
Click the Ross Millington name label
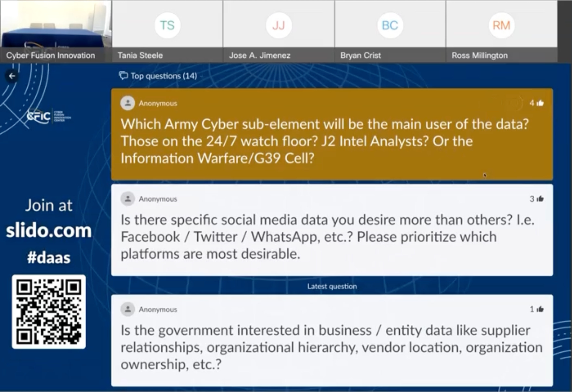(x=479, y=55)
